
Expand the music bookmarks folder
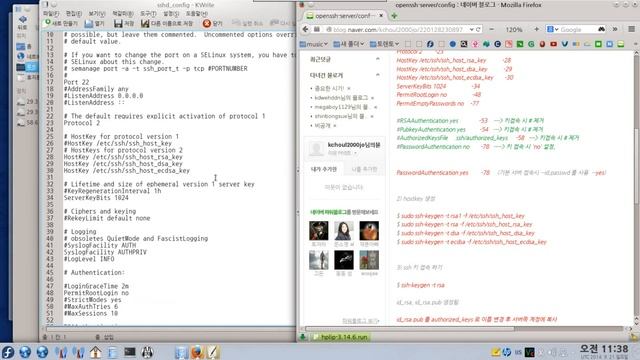[313, 44]
